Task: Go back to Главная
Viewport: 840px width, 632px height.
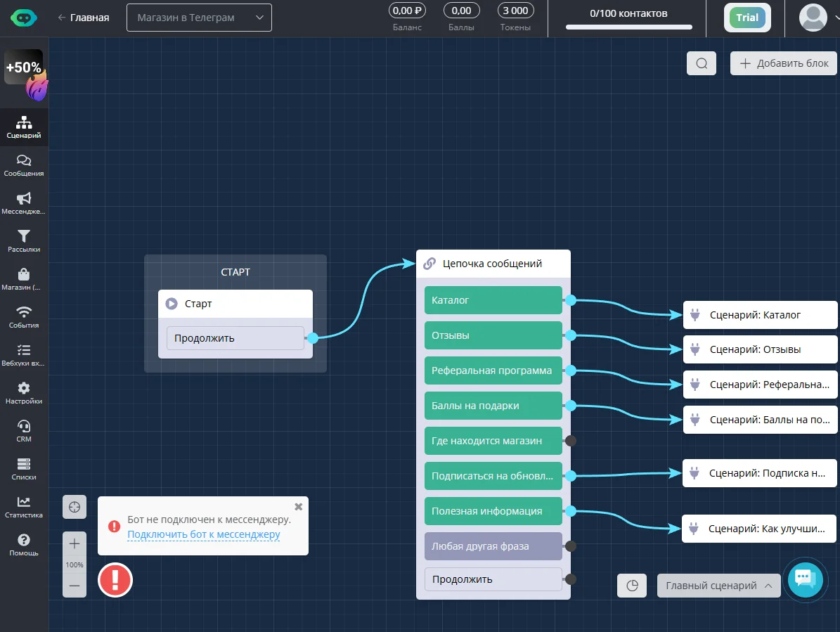Action: 84,18
